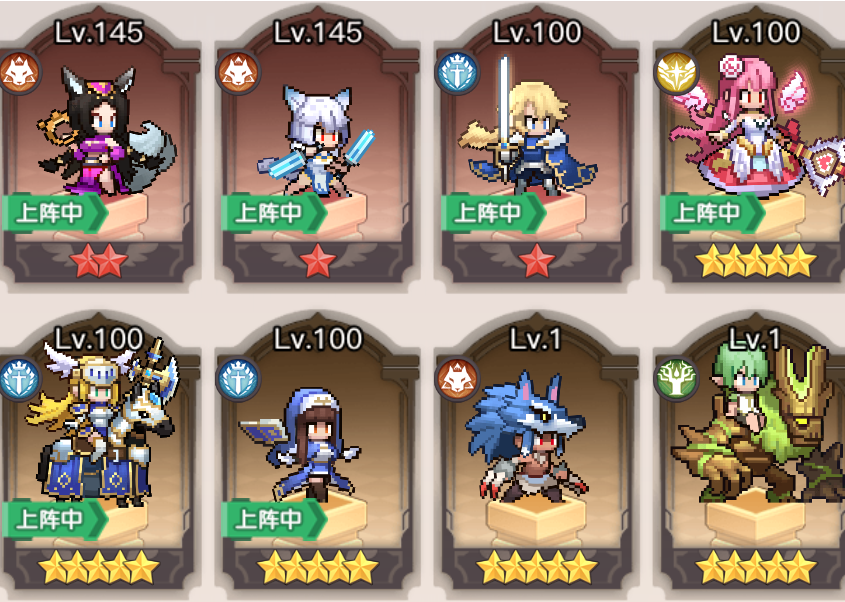
Task: Select the pink-haired angel hero card
Action: pos(754,148)
